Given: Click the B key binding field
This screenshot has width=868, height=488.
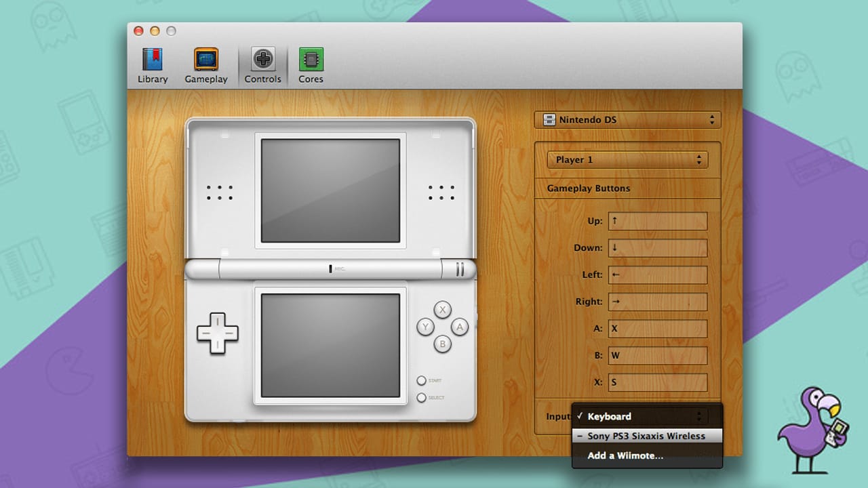Looking at the screenshot, I should pos(658,355).
